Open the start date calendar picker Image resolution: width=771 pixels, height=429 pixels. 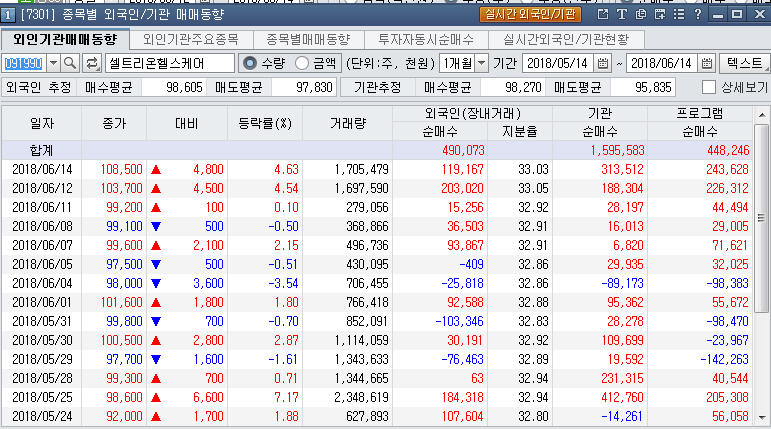602,63
